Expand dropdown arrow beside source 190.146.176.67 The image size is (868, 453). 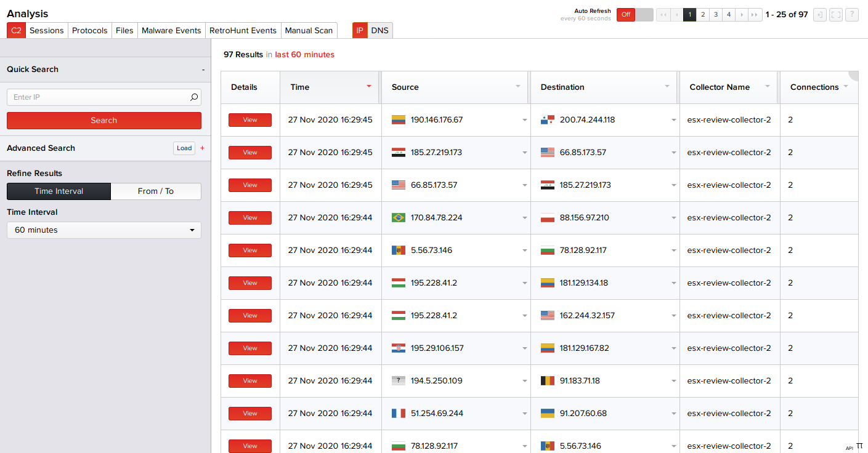[524, 121]
